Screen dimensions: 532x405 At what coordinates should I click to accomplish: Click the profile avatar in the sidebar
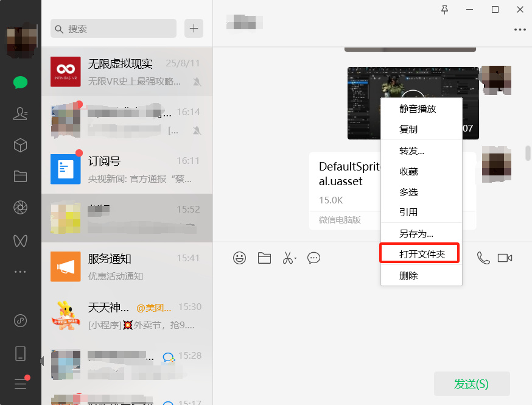click(21, 40)
